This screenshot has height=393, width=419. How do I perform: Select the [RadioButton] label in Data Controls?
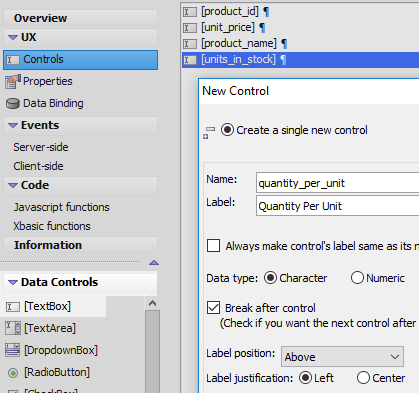click(57, 372)
